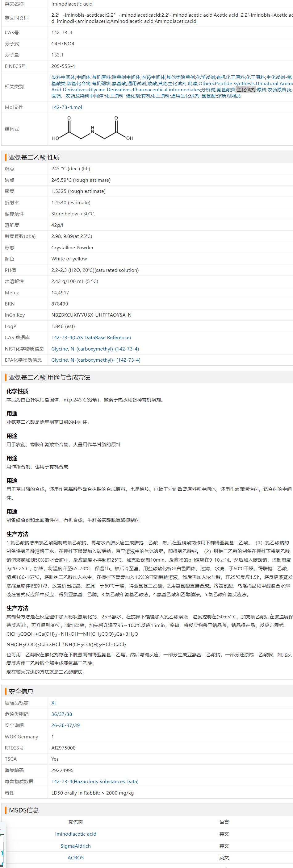Open the NIST chemical information Glycine link
This screenshot has width=293, height=868.
tap(95, 349)
